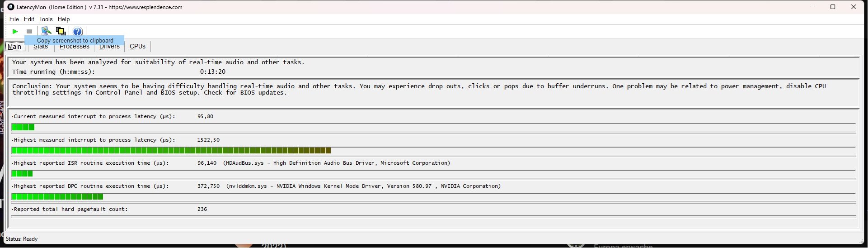Open the options icon in the toolbar

(46, 31)
